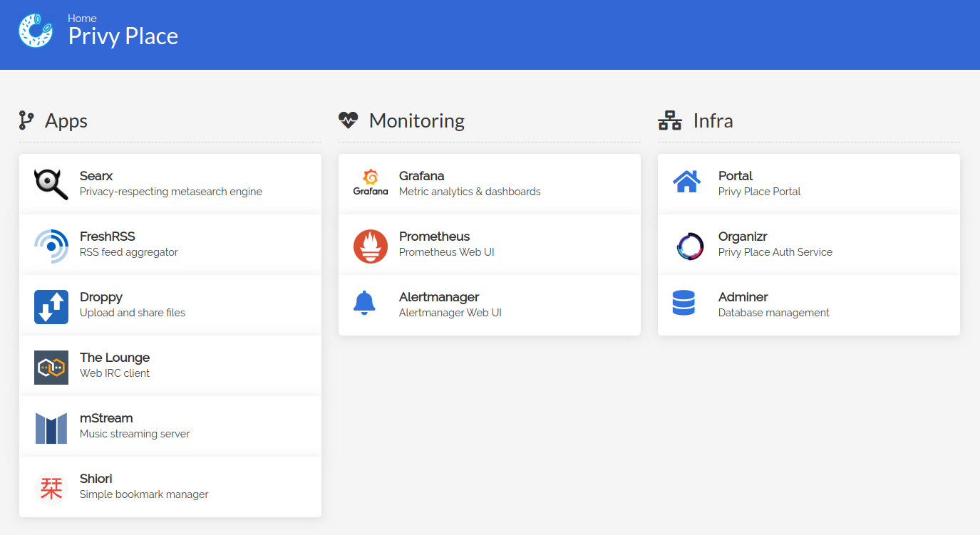The image size is (980, 535).
Task: Open the Prometheus title link
Action: tap(435, 237)
